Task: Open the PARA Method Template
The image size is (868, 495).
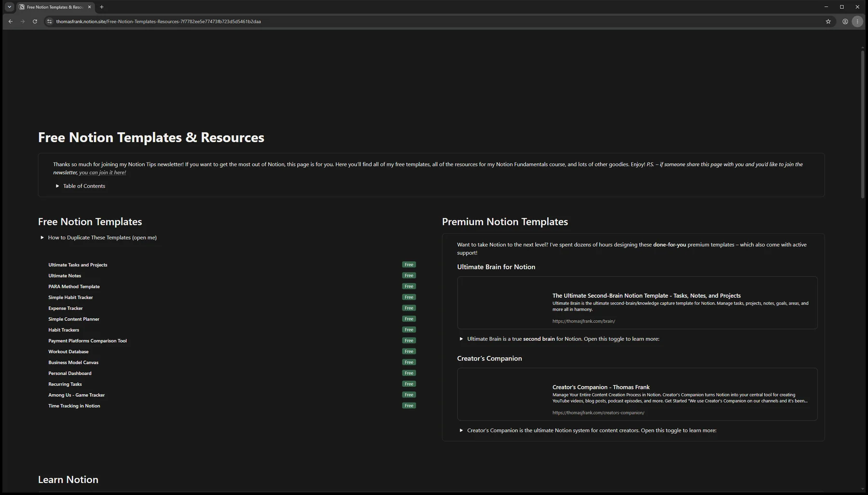Action: pyautogui.click(x=74, y=286)
